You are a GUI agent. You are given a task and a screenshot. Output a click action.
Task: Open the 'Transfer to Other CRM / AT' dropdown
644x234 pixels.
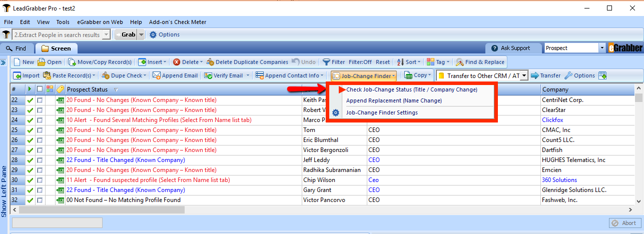point(524,75)
